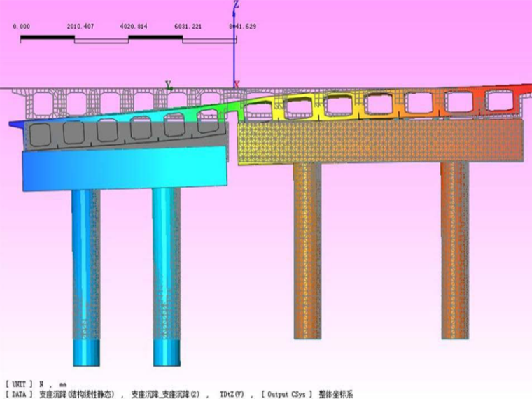Click the 0.000 scale bar start label
This screenshot has width=532, height=399.
click(x=22, y=27)
